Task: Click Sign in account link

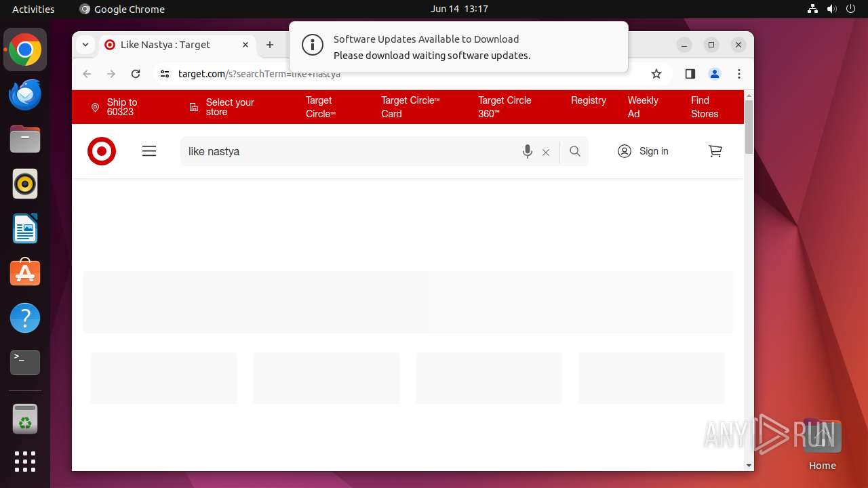Action: 643,151
